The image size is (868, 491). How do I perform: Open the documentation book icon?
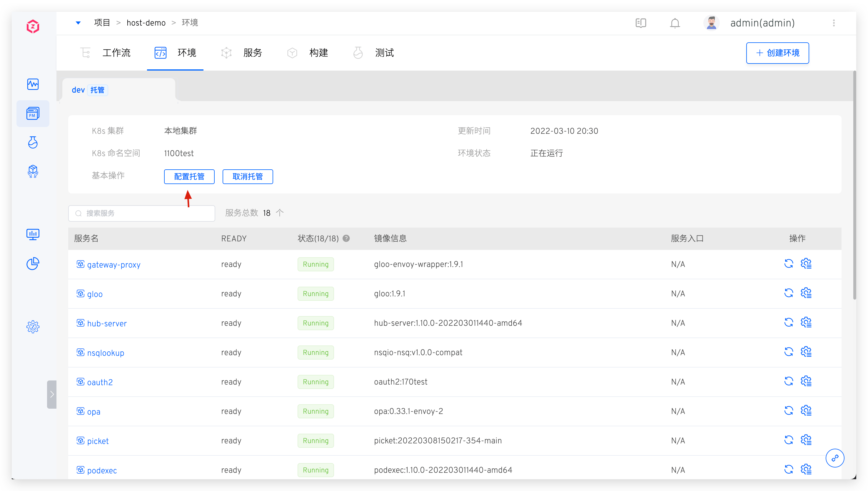[641, 23]
